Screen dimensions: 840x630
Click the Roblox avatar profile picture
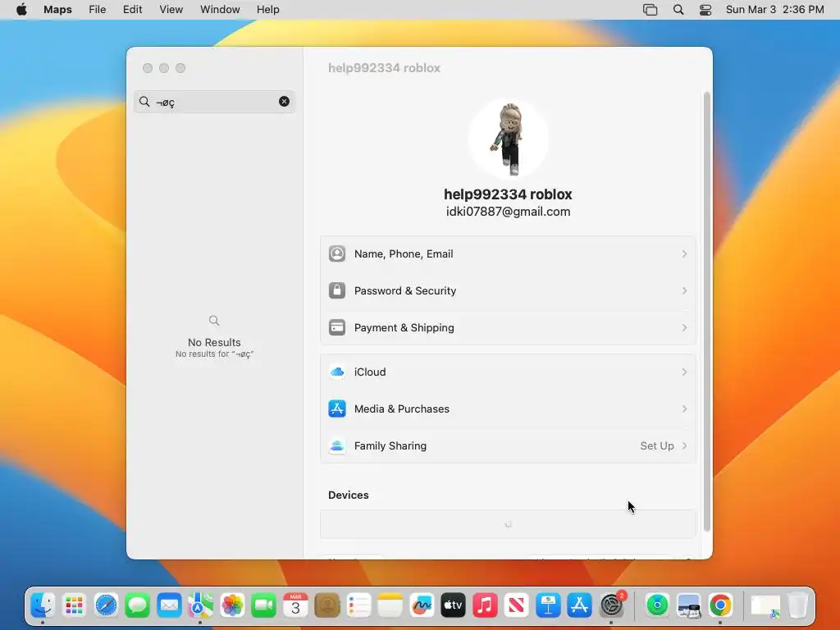click(x=508, y=139)
